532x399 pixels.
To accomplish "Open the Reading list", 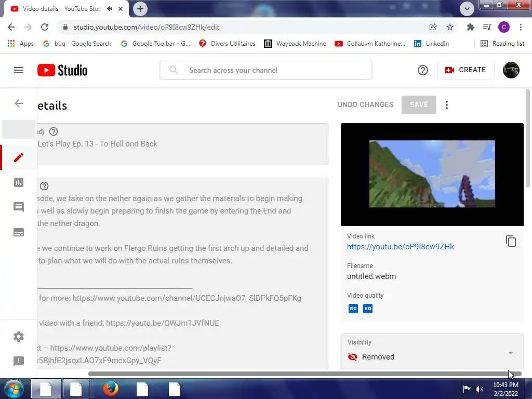I will 502,44.
